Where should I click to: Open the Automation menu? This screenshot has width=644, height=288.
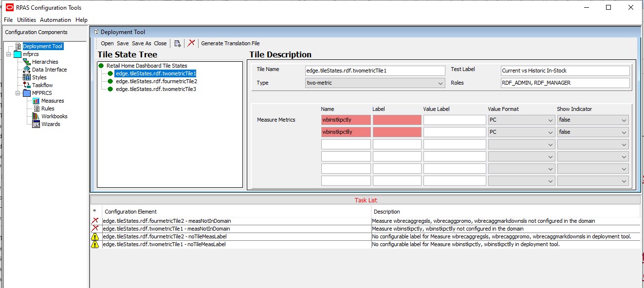coord(55,20)
